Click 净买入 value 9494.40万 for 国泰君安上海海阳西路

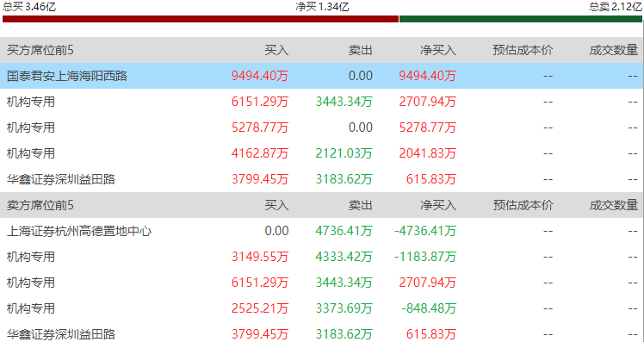coord(428,76)
